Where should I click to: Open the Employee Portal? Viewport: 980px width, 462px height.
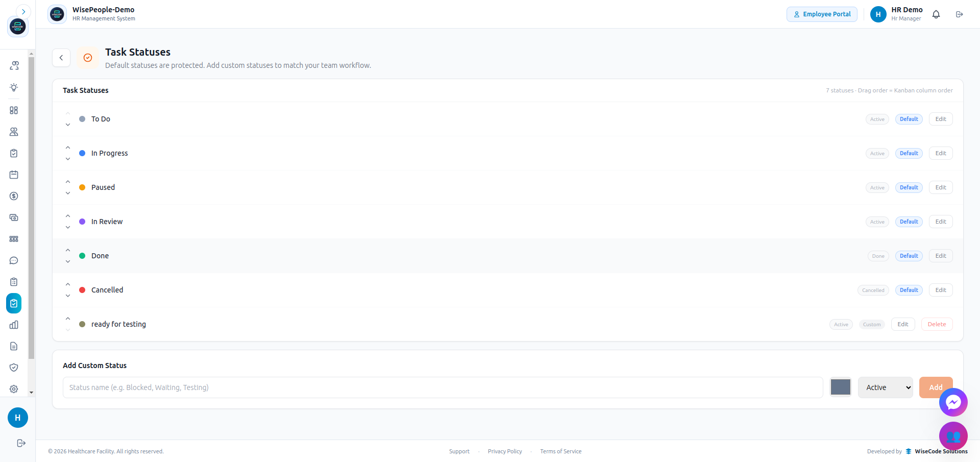[x=822, y=14]
